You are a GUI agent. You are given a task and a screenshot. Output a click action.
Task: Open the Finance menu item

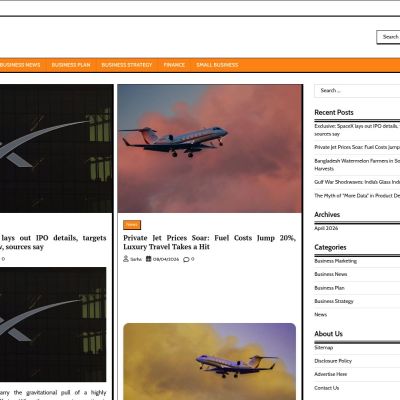(x=174, y=65)
